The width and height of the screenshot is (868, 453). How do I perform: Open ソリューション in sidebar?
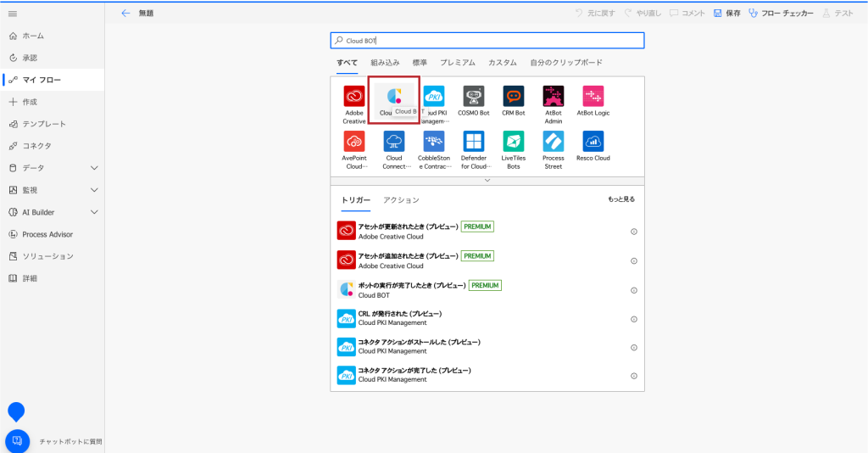point(53,256)
